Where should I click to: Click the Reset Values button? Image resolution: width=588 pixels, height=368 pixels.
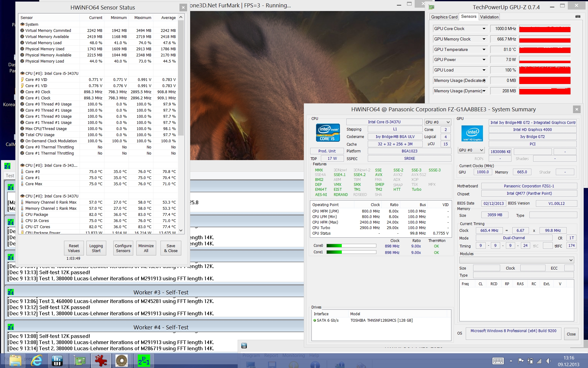(x=74, y=248)
